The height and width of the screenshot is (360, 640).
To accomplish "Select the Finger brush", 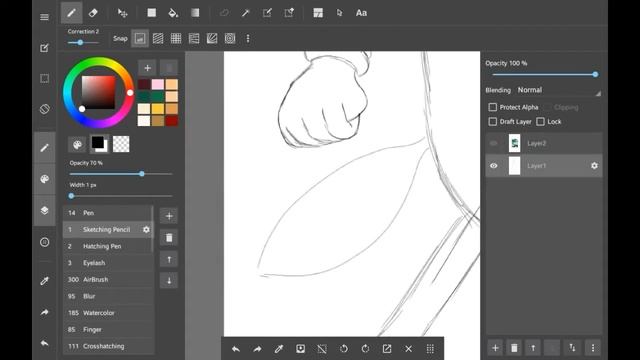I will [109, 329].
